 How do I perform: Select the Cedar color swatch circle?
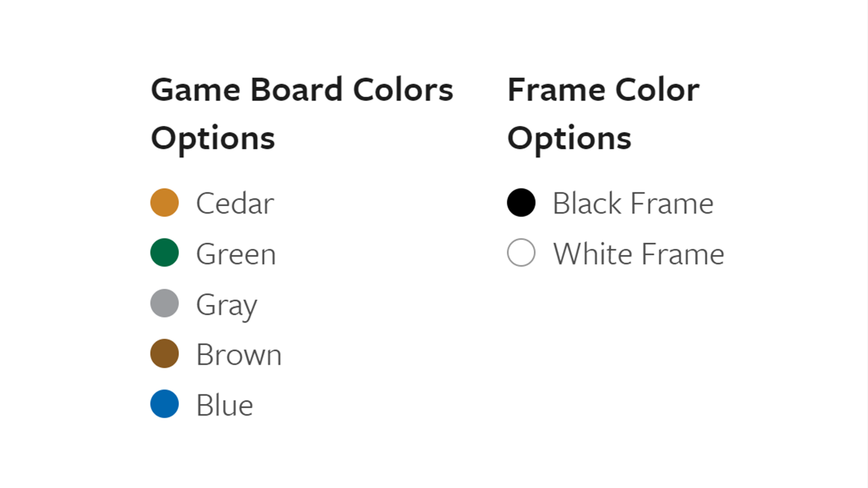click(x=165, y=203)
